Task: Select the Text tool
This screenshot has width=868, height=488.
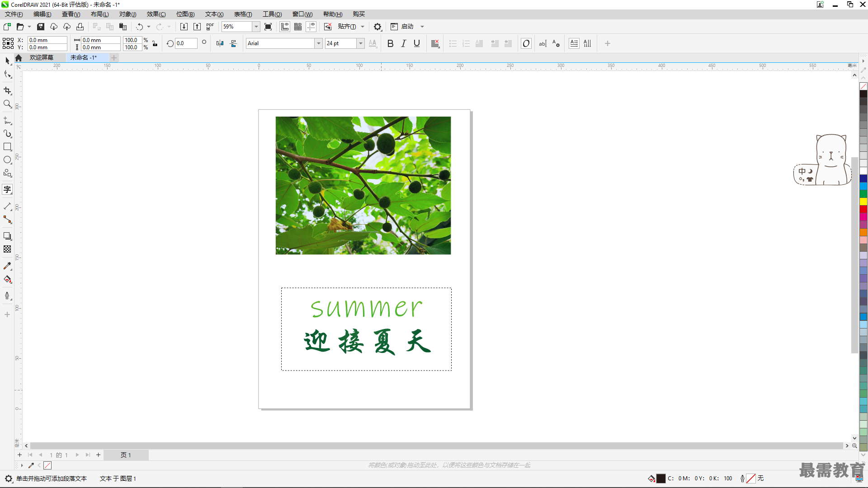Action: pos(7,189)
